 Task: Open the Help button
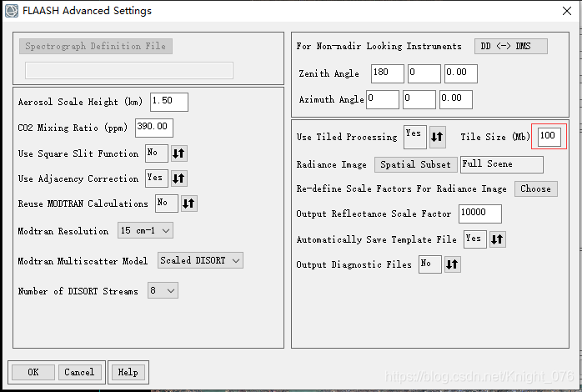[128, 372]
